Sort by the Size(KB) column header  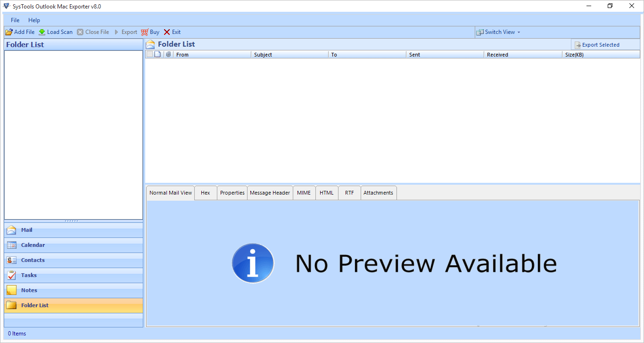pos(601,55)
